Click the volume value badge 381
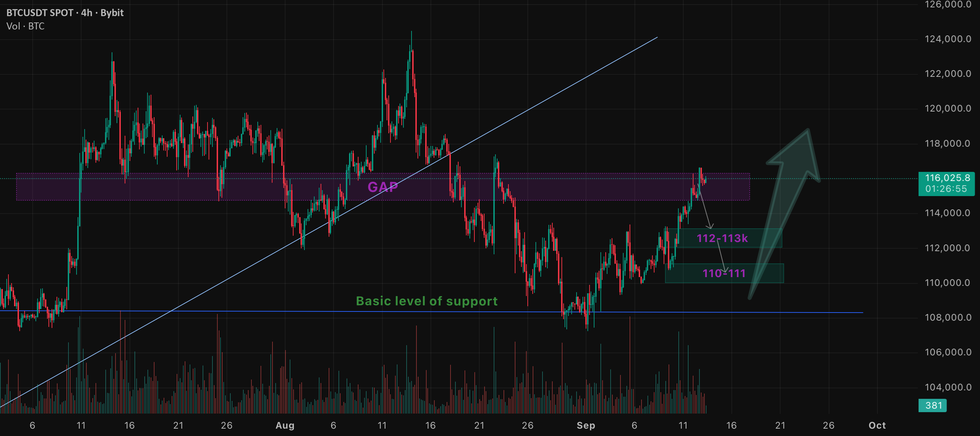The width and height of the screenshot is (980, 436). [x=933, y=405]
